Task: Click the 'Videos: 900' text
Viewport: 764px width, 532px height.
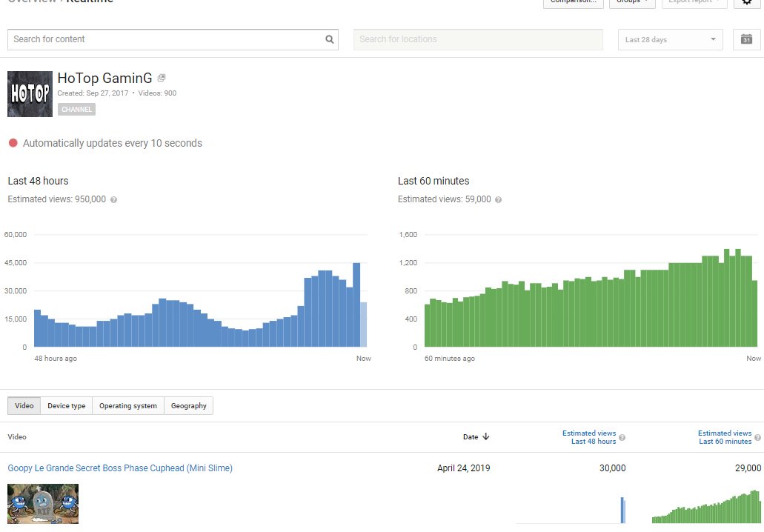Action: click(x=157, y=93)
